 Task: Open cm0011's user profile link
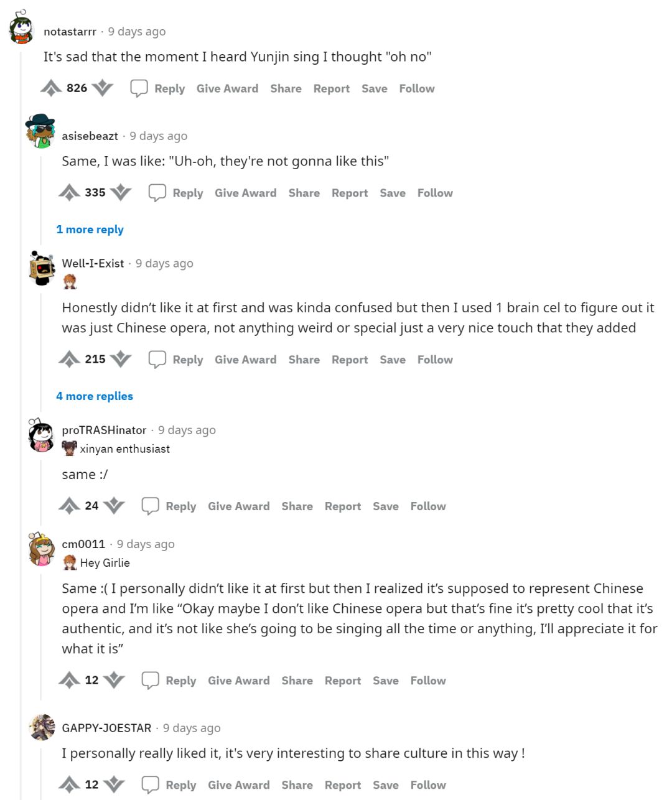(83, 544)
